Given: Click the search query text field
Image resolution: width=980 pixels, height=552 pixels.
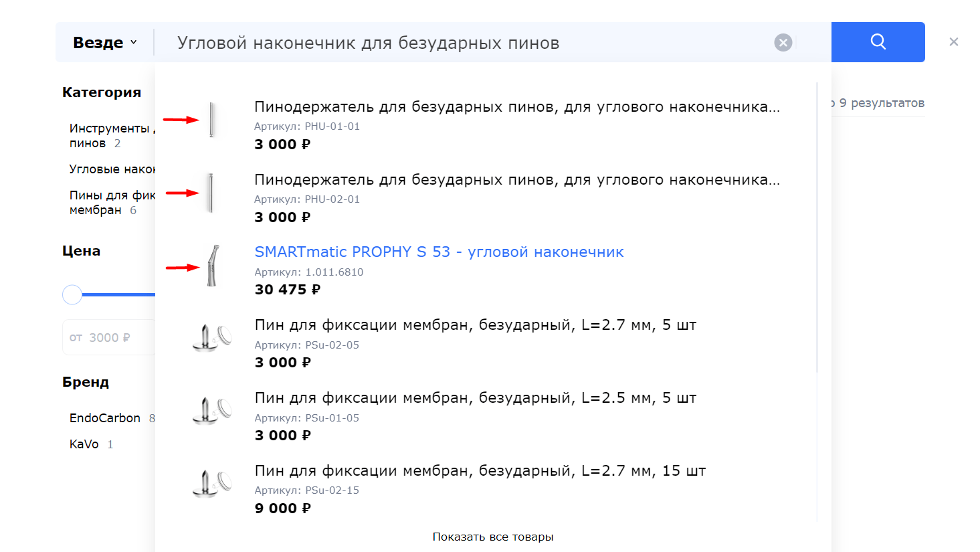Looking at the screenshot, I should point(468,43).
